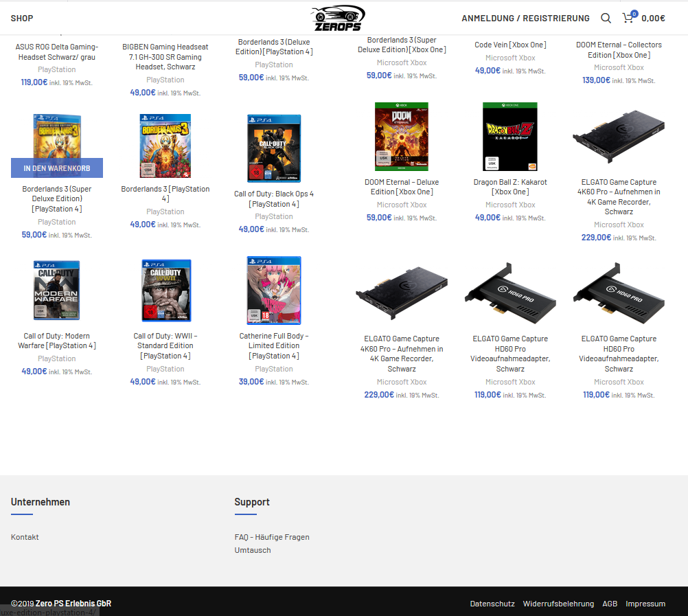Screen dimensions: 688x616
Task: Open PlayStation category under Catherine Full Body
Action: [x=274, y=369]
